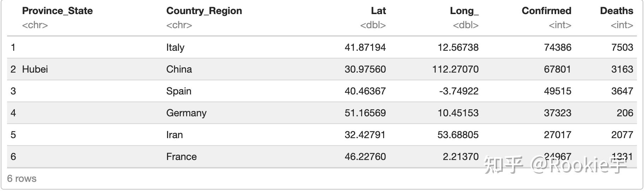Viewport: 644px width, 191px height.
Task: Click the China country cell
Action: [179, 69]
